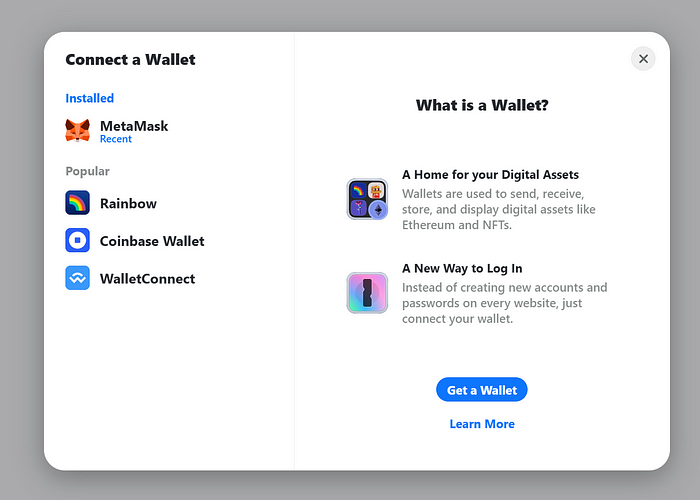Click the Recent tag under MetaMask
Viewport: 700px width, 500px height.
(116, 139)
